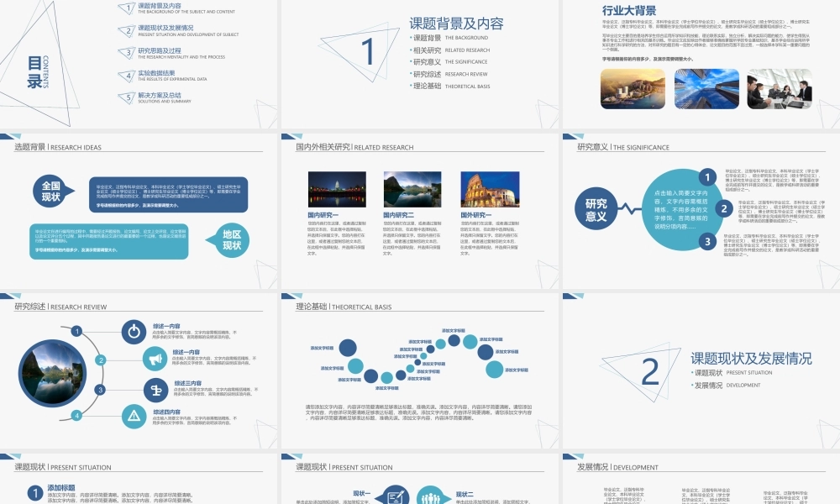Click the 行业大背景 slide heading
Image resolution: width=840 pixels, height=504 pixels.
click(630, 11)
